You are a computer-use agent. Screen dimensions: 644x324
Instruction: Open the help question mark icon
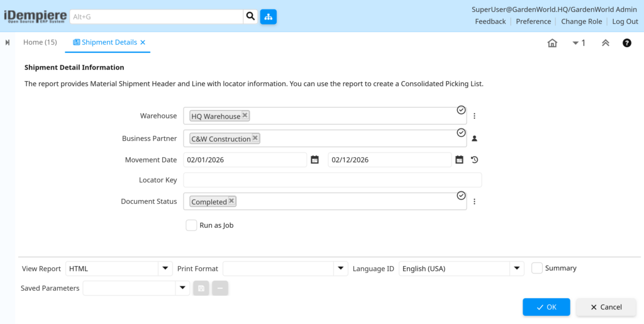coord(627,43)
